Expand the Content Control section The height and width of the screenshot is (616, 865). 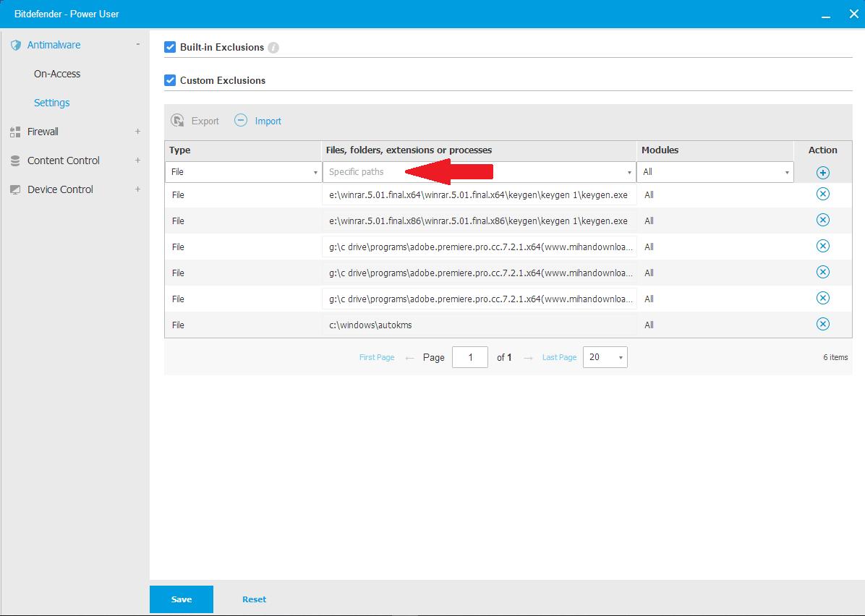click(138, 160)
